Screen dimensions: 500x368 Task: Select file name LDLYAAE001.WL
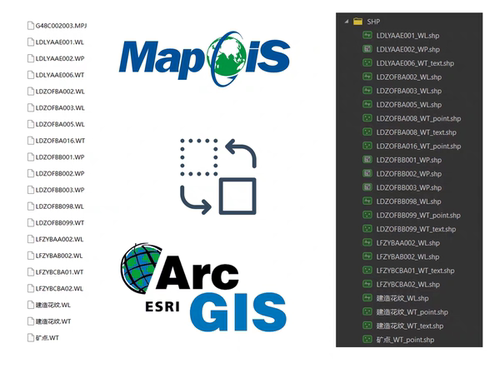coord(60,42)
